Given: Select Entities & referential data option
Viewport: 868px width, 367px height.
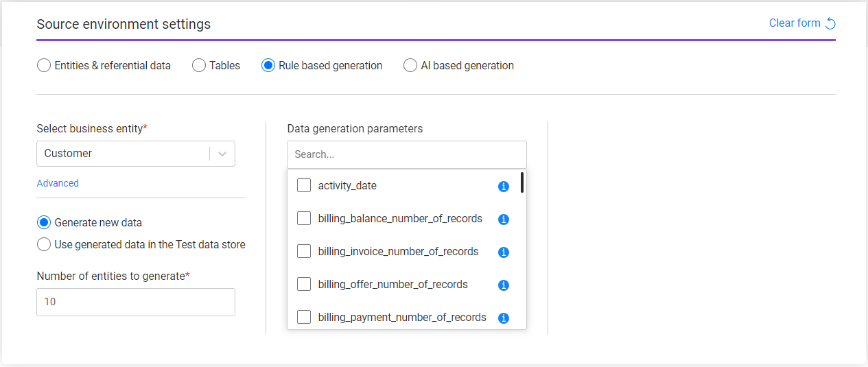Looking at the screenshot, I should pyautogui.click(x=44, y=66).
